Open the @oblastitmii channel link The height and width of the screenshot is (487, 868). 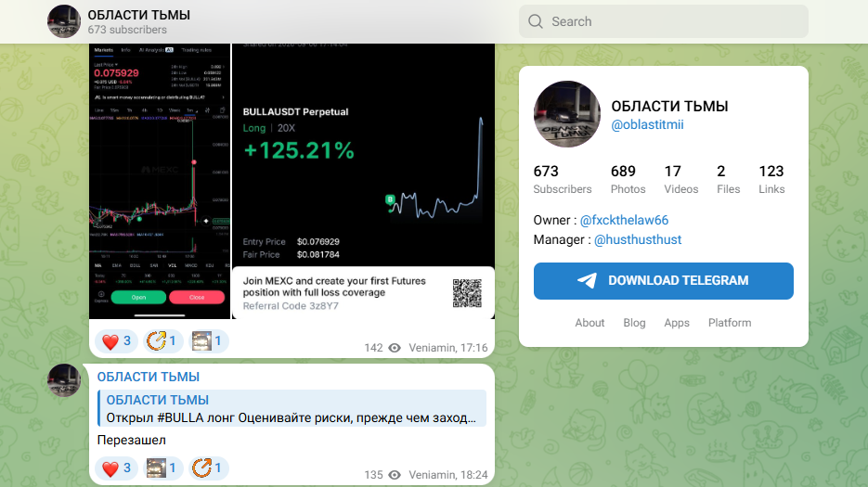pyautogui.click(x=647, y=124)
